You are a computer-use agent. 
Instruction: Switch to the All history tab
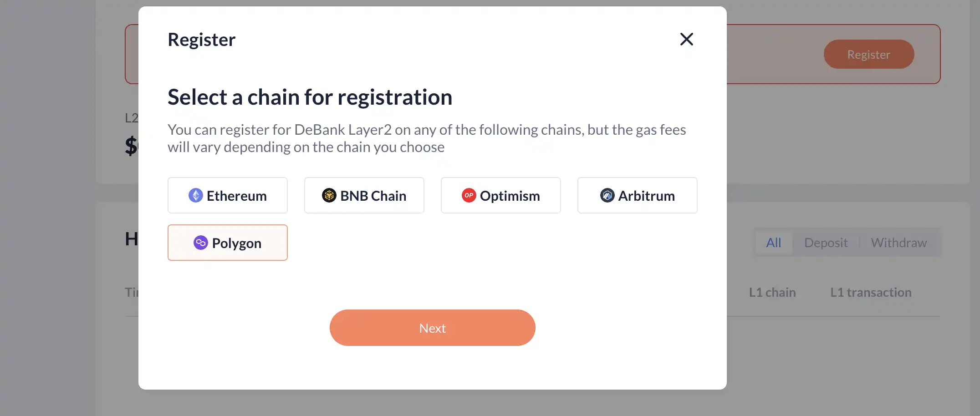tap(773, 243)
